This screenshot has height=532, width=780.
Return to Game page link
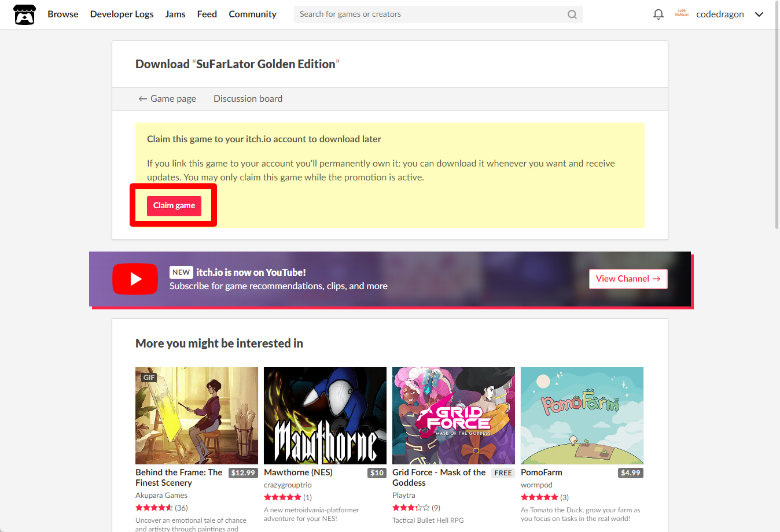167,99
